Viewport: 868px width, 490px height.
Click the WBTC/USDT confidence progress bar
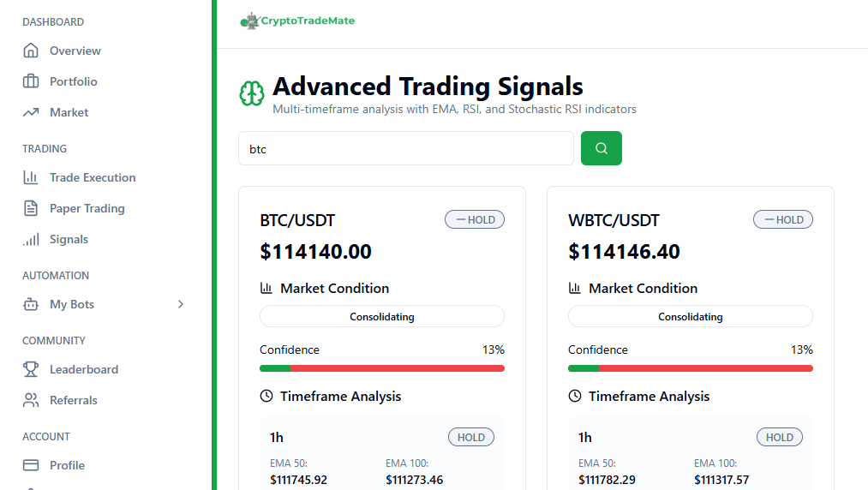(690, 368)
